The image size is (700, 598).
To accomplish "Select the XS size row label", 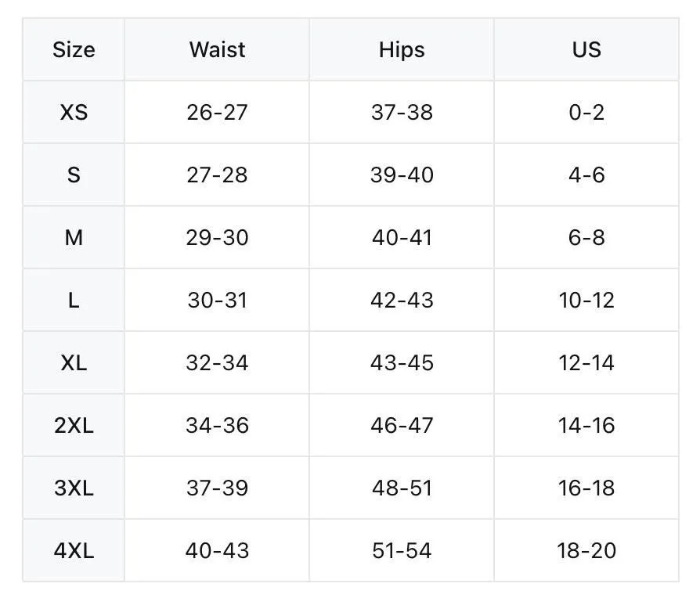I will tap(74, 112).
